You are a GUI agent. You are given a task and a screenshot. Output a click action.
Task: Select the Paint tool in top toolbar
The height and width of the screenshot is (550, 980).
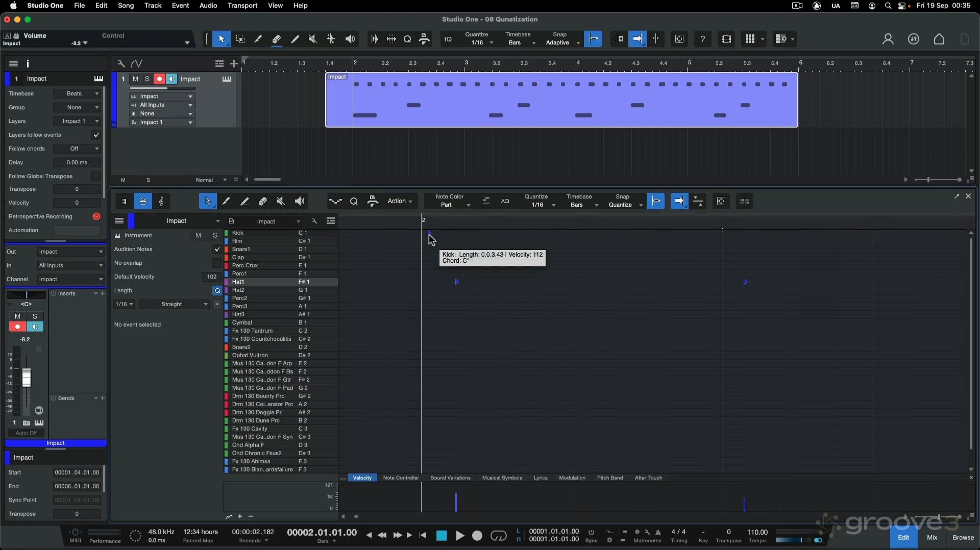tap(295, 39)
